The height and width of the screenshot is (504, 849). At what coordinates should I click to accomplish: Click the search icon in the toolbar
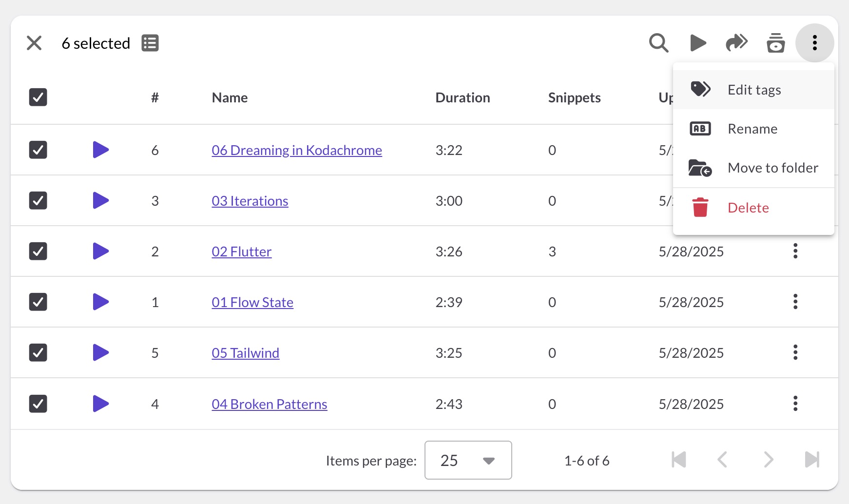point(658,43)
